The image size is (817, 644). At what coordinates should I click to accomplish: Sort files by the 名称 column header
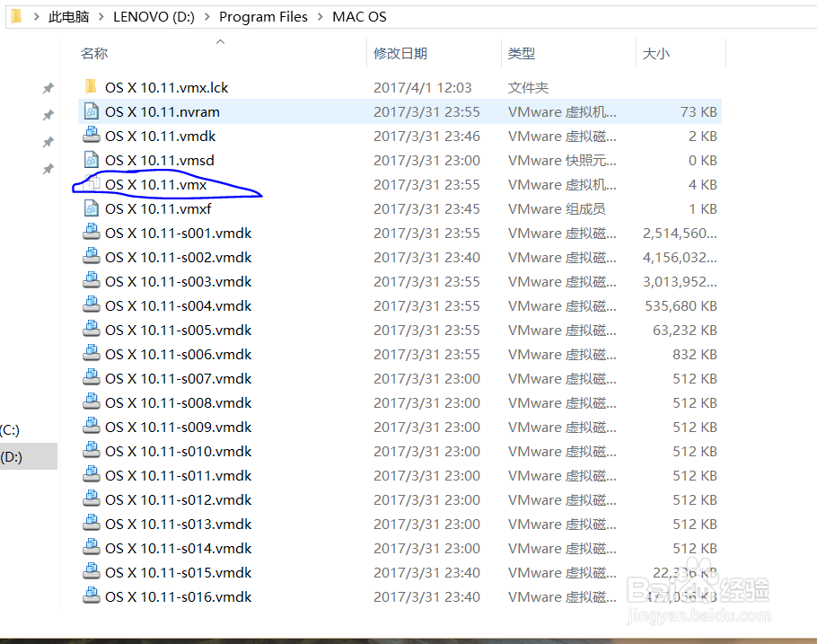94,53
